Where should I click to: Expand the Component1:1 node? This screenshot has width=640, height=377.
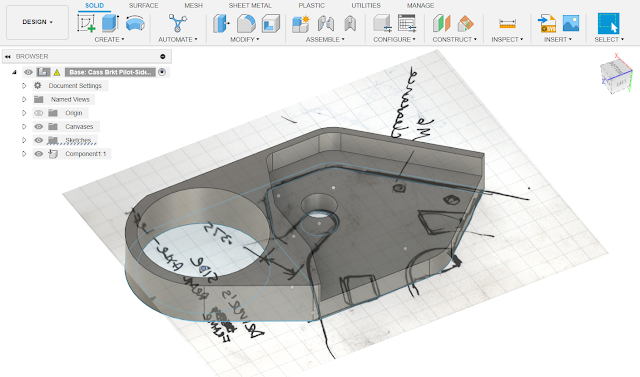24,154
